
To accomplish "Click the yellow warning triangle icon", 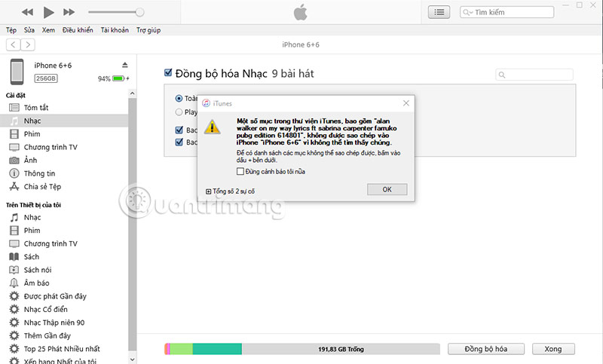I will coord(213,127).
